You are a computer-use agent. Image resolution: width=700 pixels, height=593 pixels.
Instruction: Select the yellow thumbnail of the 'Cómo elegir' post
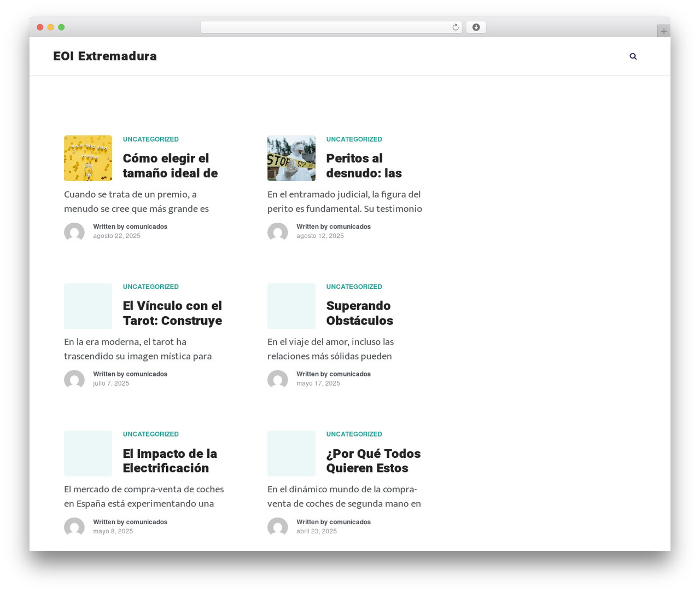click(x=88, y=158)
